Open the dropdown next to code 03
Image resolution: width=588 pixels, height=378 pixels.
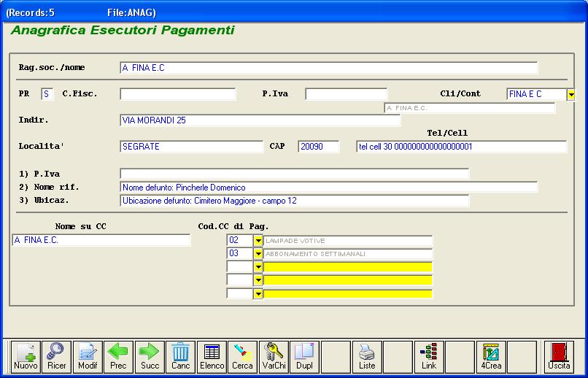point(258,254)
